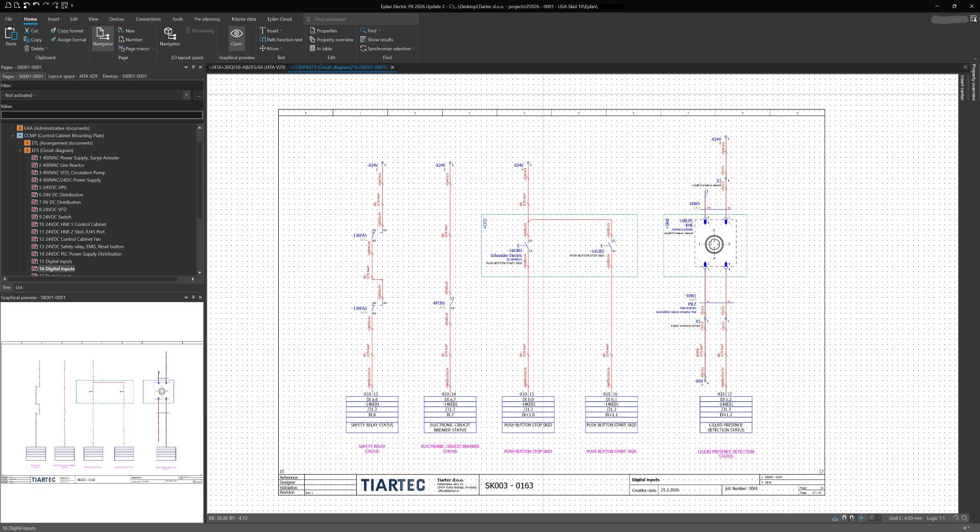The image size is (980, 532).
Task: Click the Cut scissors icon
Action: click(x=27, y=31)
